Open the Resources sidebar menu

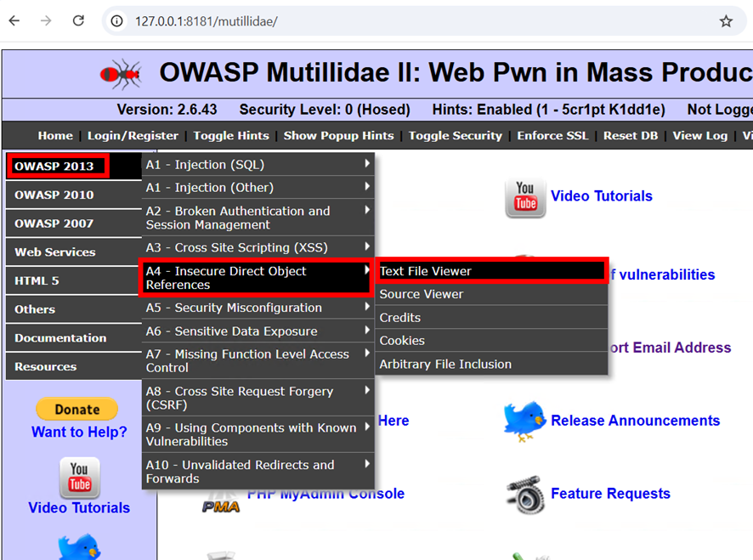pos(73,366)
